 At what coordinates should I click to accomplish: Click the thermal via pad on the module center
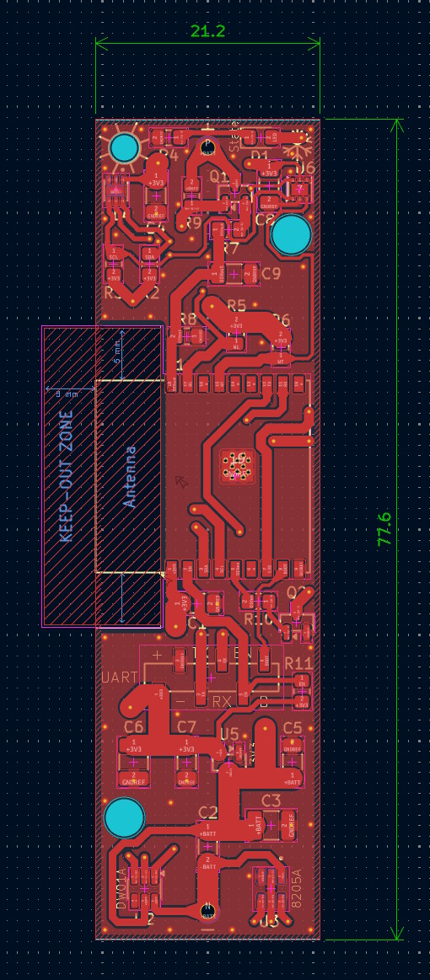(x=237, y=467)
